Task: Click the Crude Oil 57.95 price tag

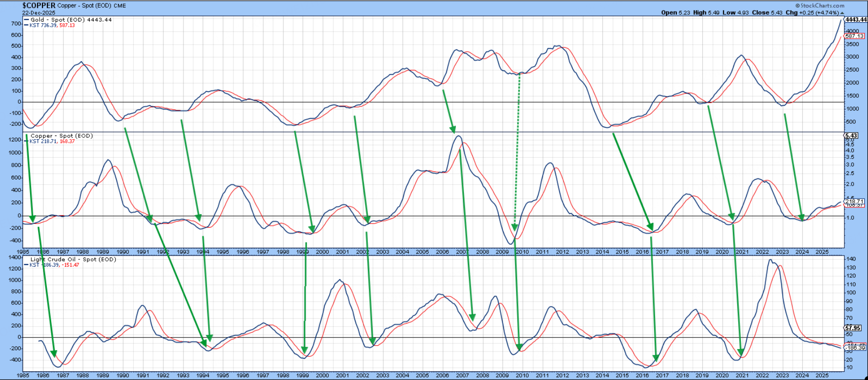Action: click(853, 328)
